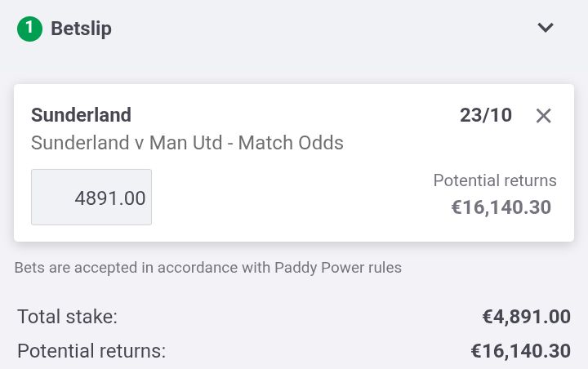Viewport: 588px width, 369px height.
Task: Select the bottom €16,140.30 returns total
Action: [520, 351]
